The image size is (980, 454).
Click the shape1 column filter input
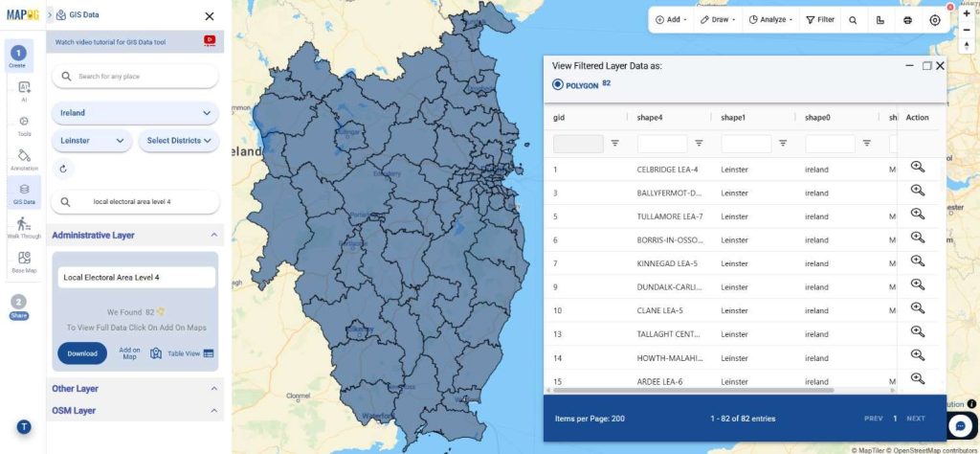point(746,144)
